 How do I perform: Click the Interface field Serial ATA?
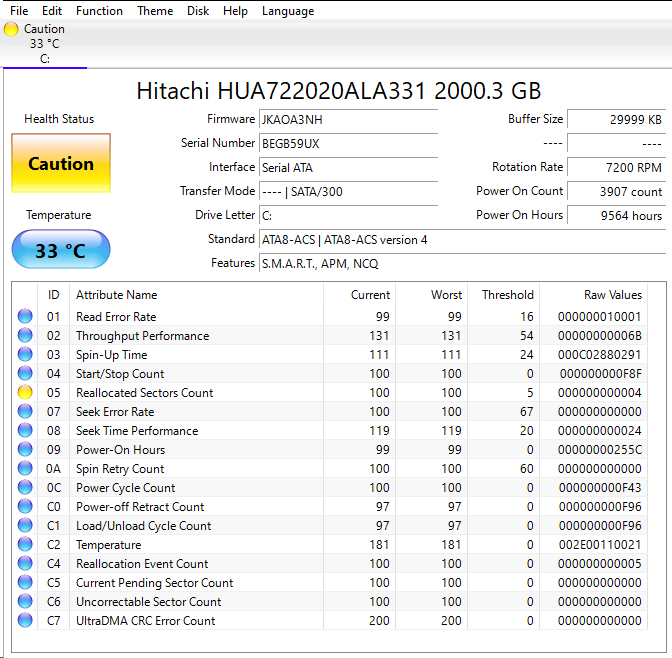[348, 167]
